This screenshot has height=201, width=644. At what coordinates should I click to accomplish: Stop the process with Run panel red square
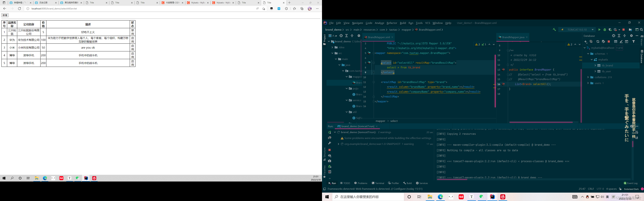[330, 150]
